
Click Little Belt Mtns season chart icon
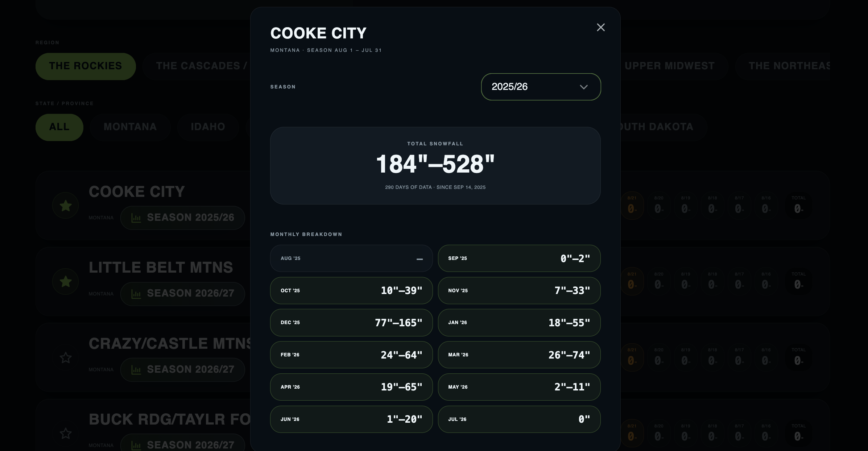click(x=136, y=294)
